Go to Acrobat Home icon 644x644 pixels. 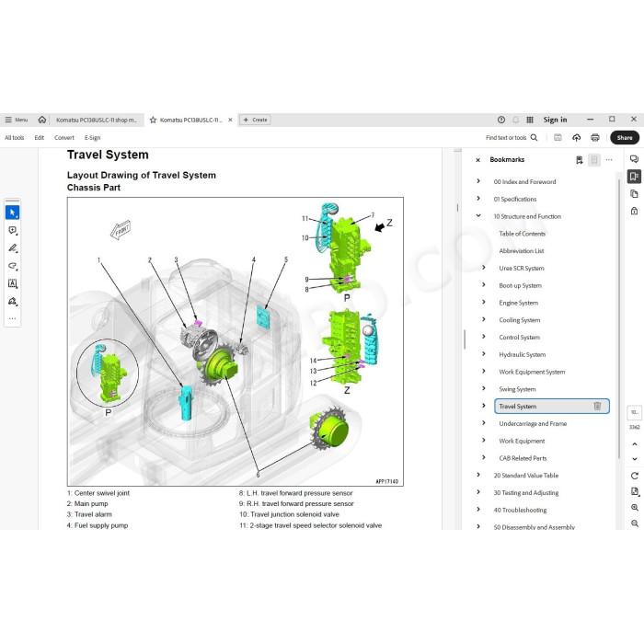point(42,120)
